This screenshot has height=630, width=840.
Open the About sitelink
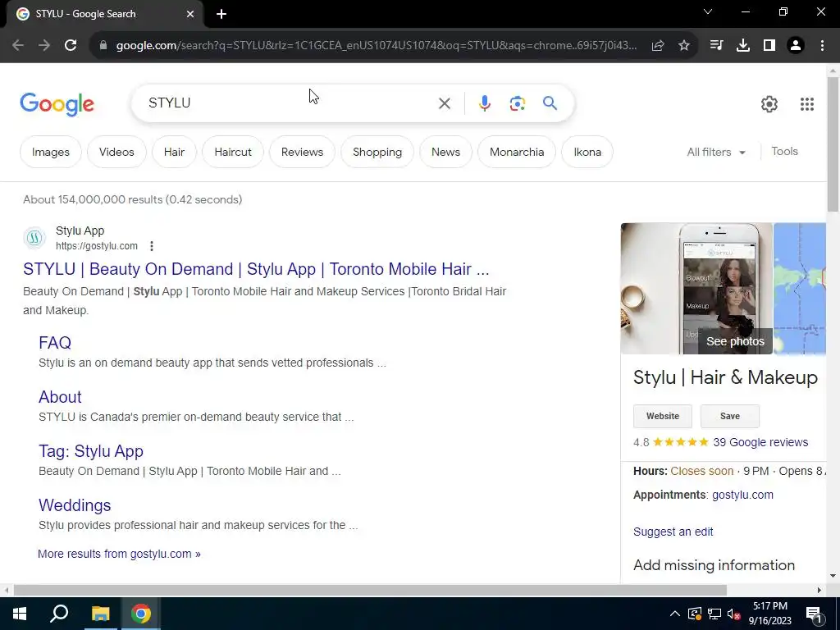[60, 397]
